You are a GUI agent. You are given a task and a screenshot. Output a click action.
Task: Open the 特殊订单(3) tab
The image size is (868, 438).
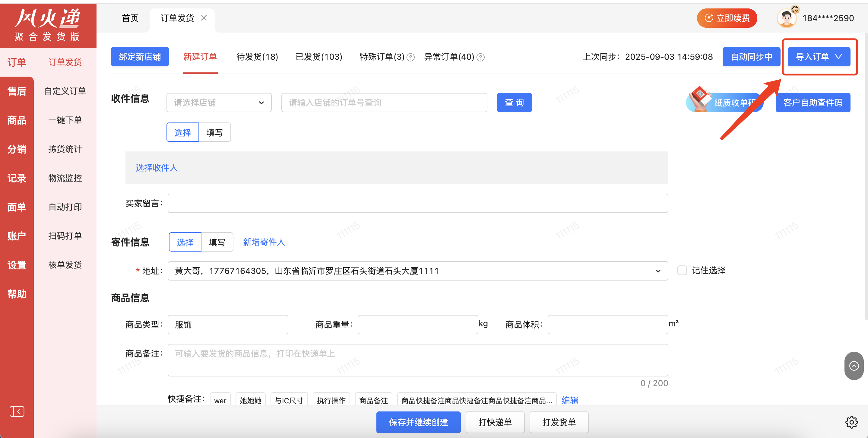point(382,57)
